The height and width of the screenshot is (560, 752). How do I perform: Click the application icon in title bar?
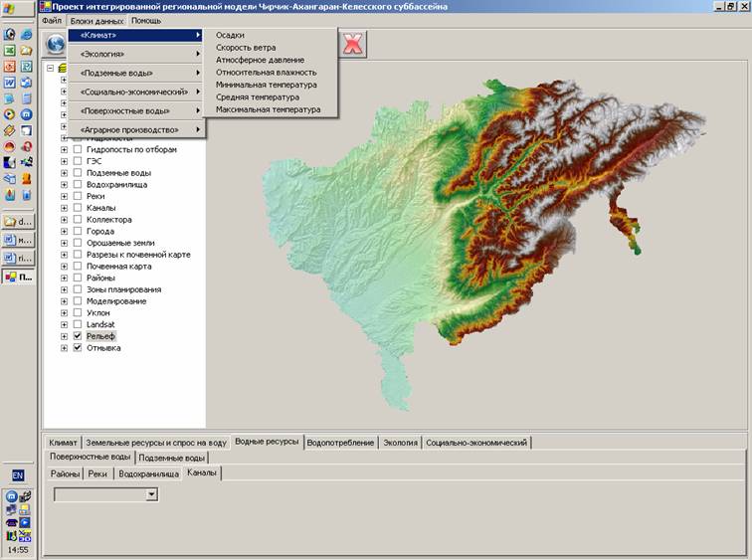pos(46,7)
